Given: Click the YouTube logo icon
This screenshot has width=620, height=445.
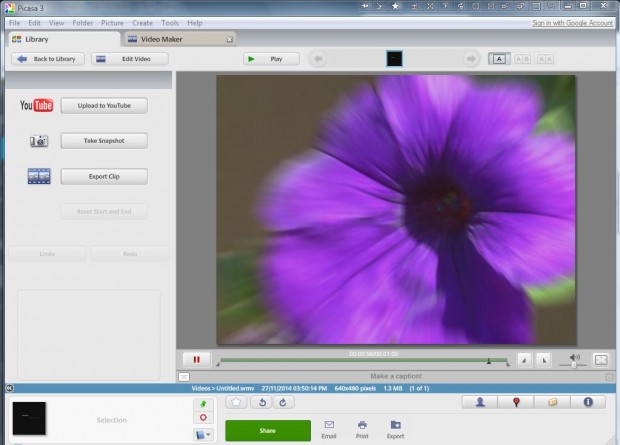Looking at the screenshot, I should pos(36,106).
